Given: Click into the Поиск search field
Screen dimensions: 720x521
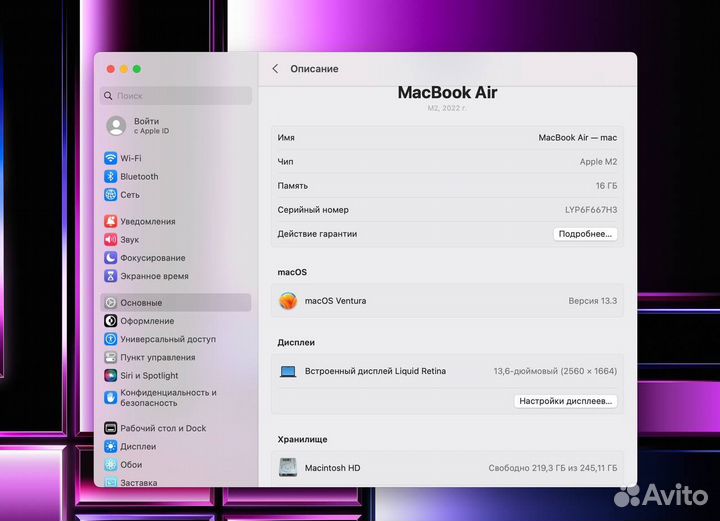Looking at the screenshot, I should 176,95.
